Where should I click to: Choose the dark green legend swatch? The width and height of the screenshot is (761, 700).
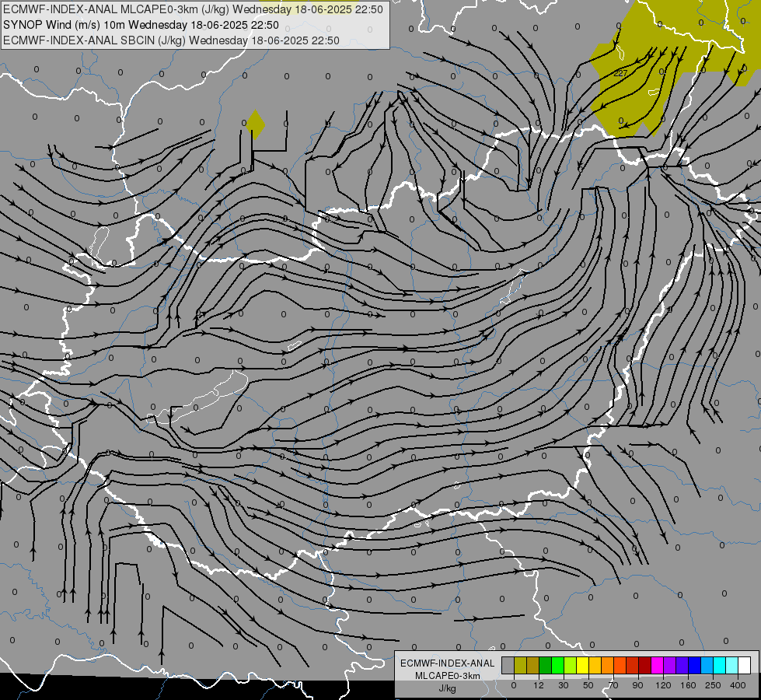coord(546,665)
